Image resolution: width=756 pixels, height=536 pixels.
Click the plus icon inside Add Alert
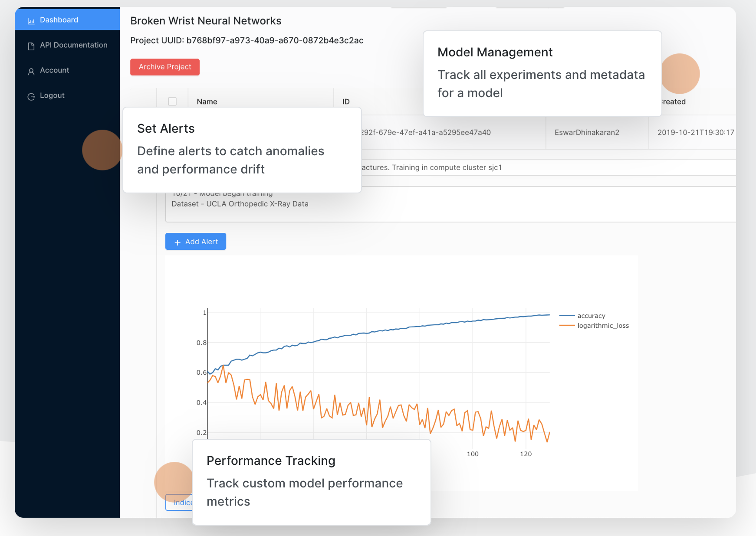[x=177, y=242]
